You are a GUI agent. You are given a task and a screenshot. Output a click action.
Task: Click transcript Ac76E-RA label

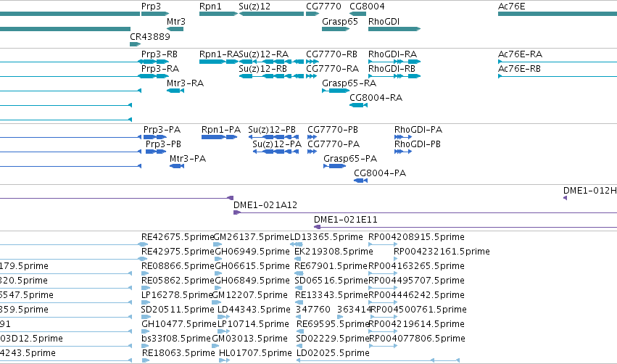point(520,54)
